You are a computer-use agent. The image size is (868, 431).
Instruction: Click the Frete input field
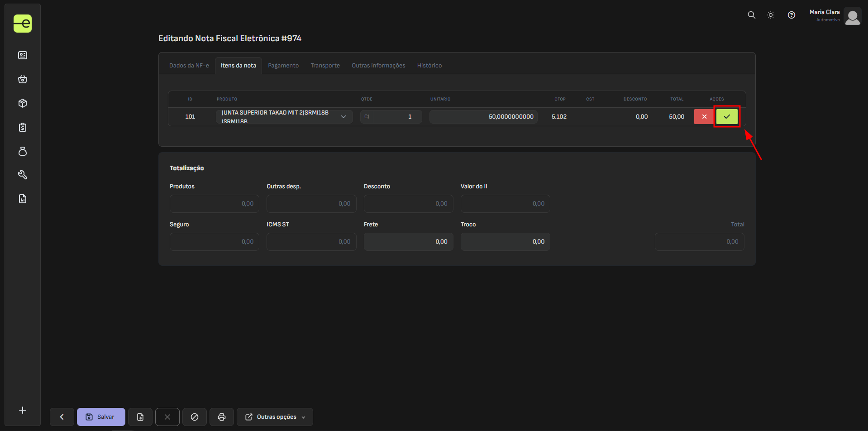(x=408, y=242)
